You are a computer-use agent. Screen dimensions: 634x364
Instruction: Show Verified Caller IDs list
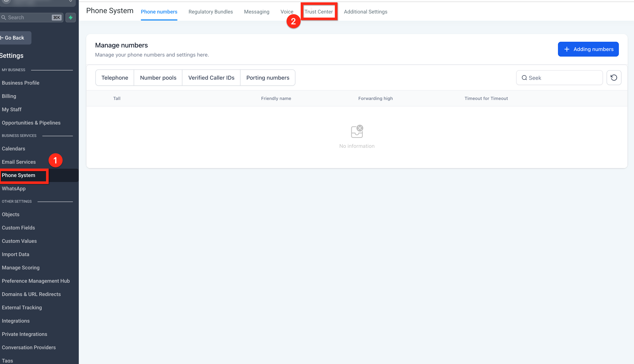tap(211, 78)
